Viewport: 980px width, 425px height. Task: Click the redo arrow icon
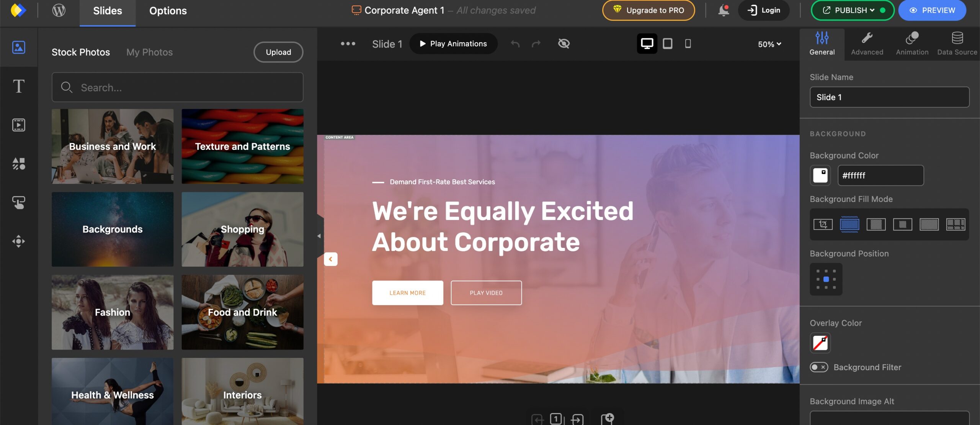pos(536,43)
